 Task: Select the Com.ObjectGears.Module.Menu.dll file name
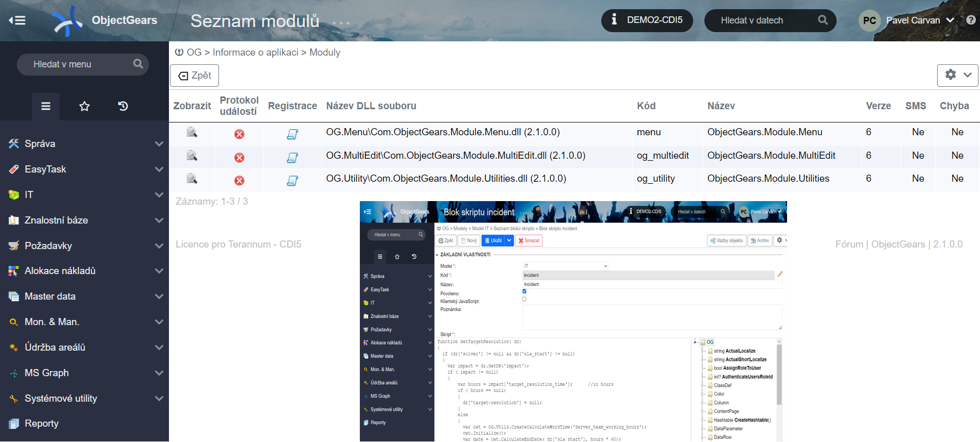point(443,132)
